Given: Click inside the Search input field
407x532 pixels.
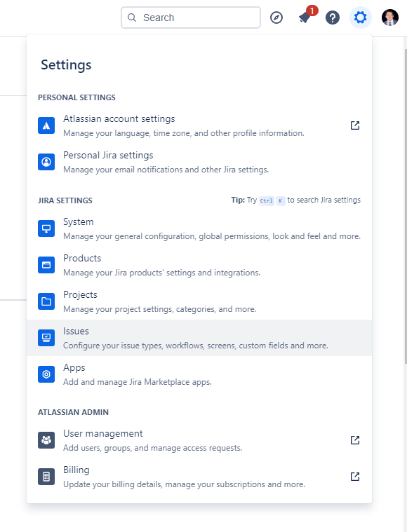Looking at the screenshot, I should [191, 18].
